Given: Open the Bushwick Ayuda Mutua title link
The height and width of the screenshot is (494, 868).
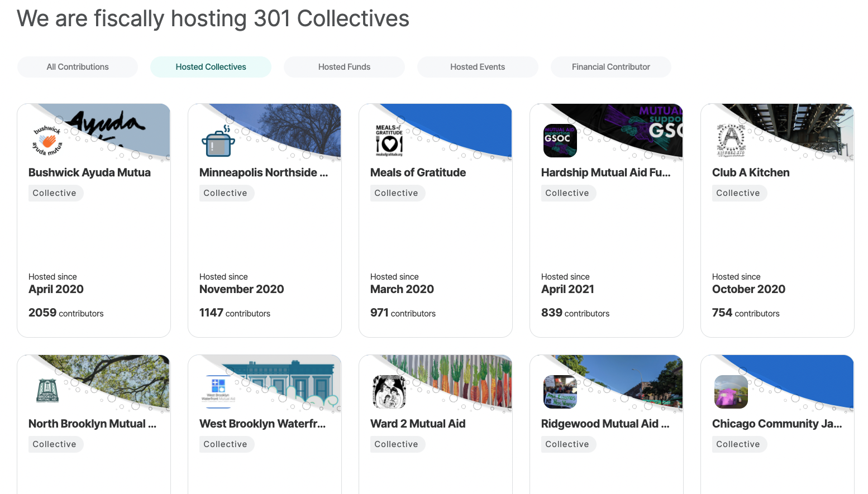Looking at the screenshot, I should (89, 172).
